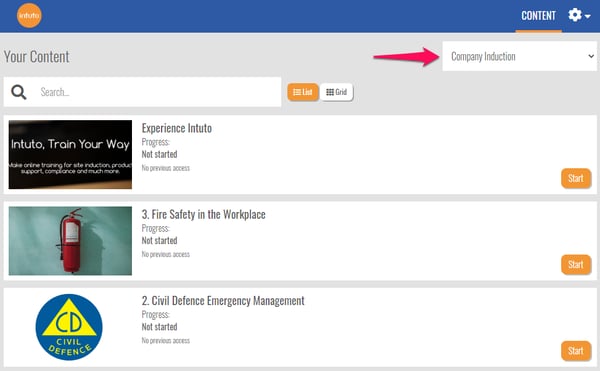Click the Intuto orange logo
The image size is (600, 371).
tap(29, 15)
